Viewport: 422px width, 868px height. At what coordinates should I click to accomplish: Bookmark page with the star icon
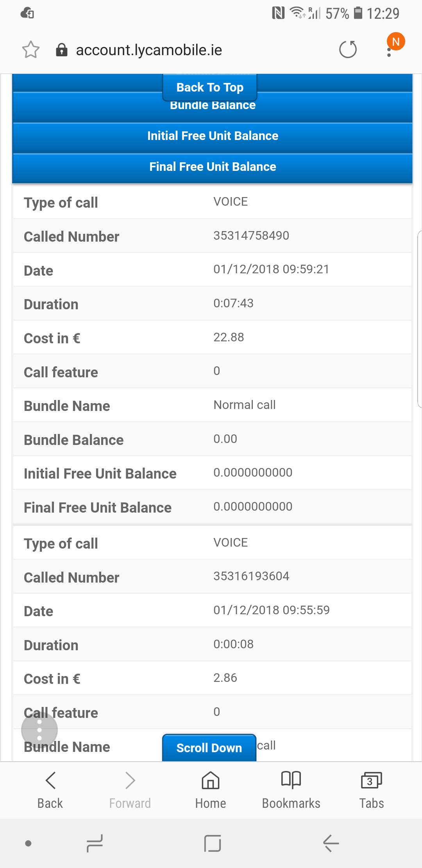pos(30,50)
